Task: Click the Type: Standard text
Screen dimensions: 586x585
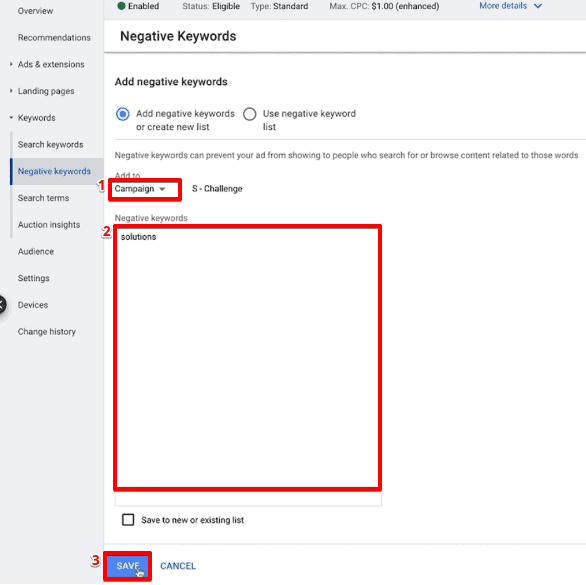Action: point(280,6)
